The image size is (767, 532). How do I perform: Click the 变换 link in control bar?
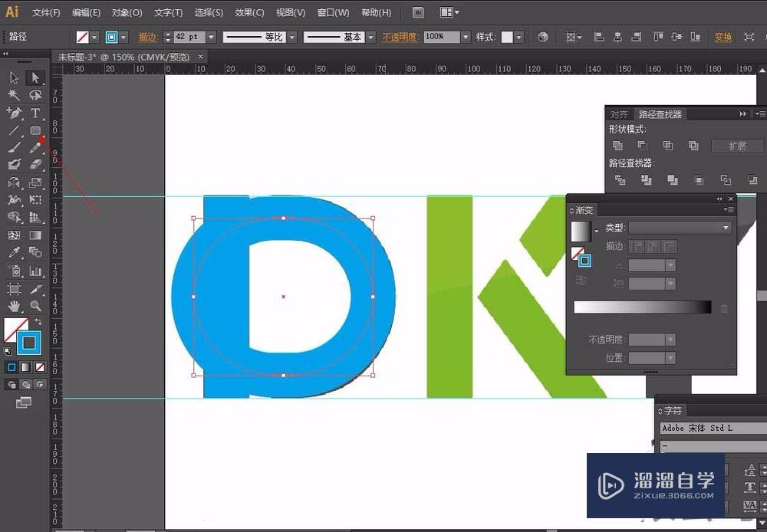click(723, 37)
